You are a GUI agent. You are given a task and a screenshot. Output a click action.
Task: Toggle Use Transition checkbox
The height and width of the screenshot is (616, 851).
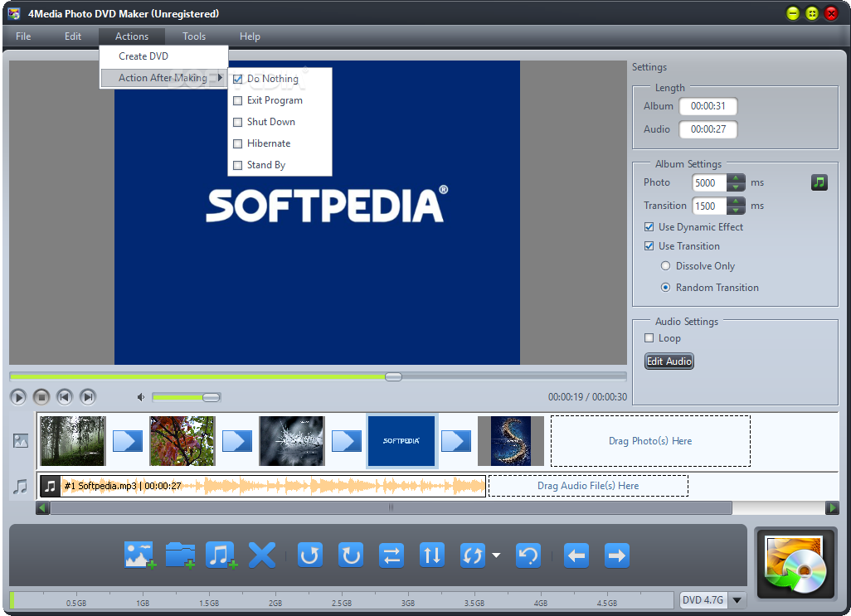[649, 246]
